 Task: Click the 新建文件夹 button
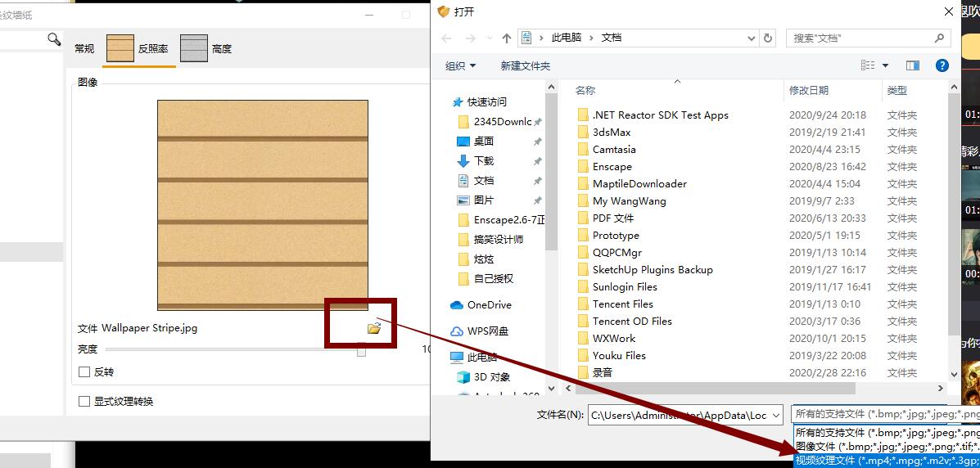point(525,65)
